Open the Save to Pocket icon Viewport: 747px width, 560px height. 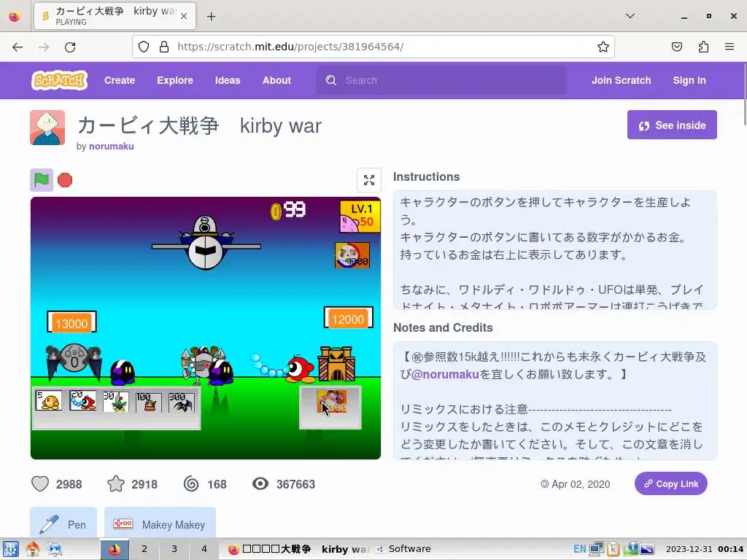point(676,47)
